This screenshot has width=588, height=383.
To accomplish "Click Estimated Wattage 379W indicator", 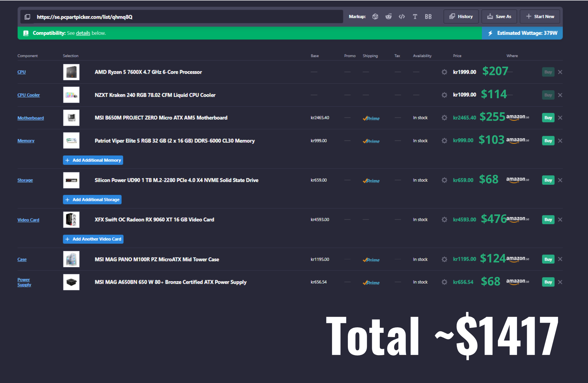I will (x=522, y=33).
